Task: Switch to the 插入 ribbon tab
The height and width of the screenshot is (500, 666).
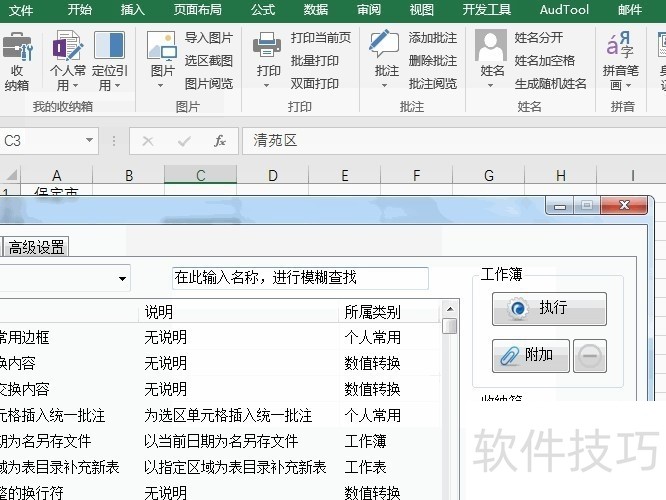Action: coord(133,10)
